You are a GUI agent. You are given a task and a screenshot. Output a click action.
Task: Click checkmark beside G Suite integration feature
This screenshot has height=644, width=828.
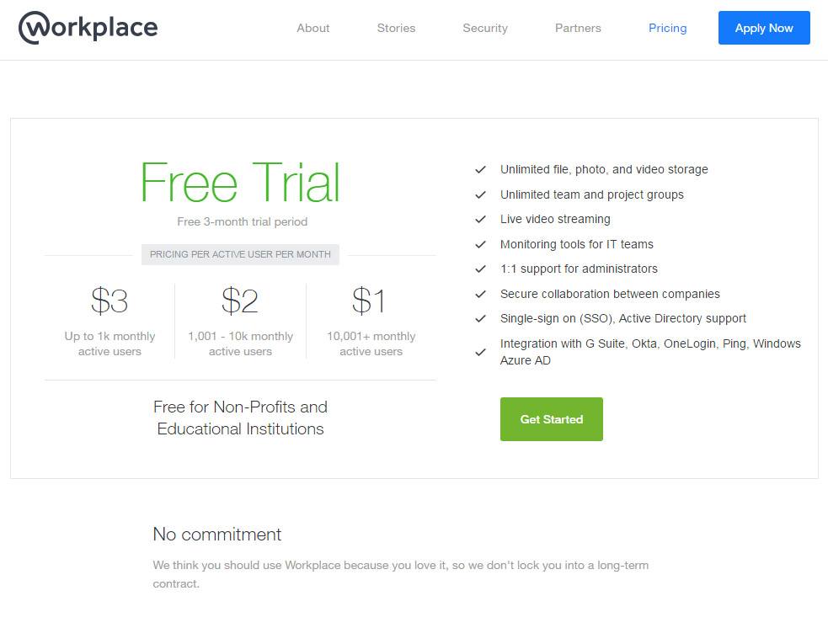(480, 353)
